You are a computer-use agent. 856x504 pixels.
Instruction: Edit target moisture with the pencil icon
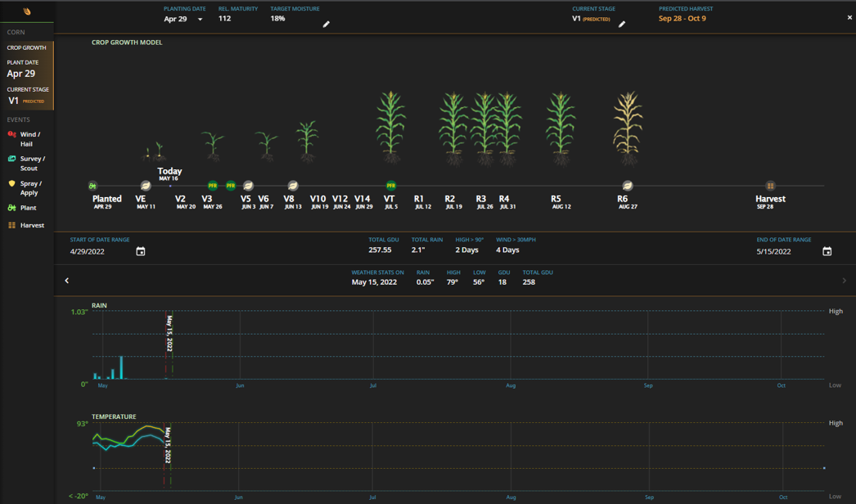click(x=326, y=25)
